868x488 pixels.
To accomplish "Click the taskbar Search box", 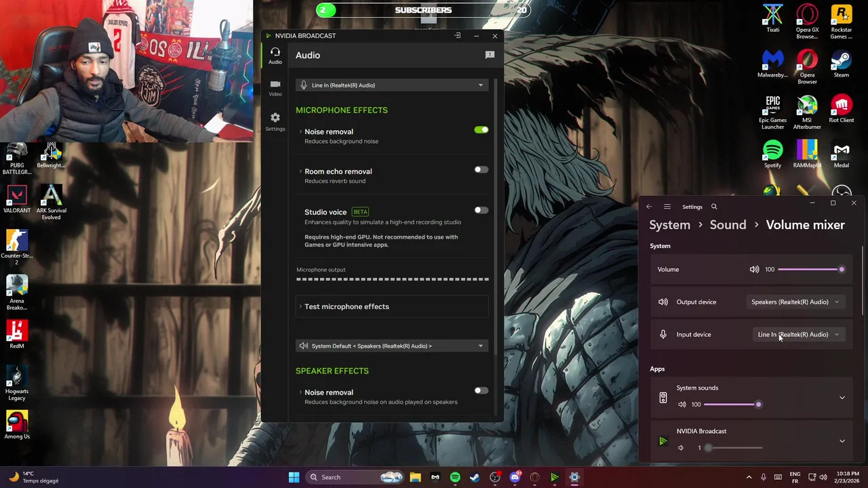I will (x=355, y=477).
